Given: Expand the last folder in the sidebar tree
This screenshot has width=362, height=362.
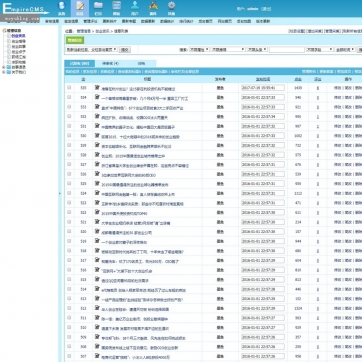Looking at the screenshot, I should click(x=4, y=72).
